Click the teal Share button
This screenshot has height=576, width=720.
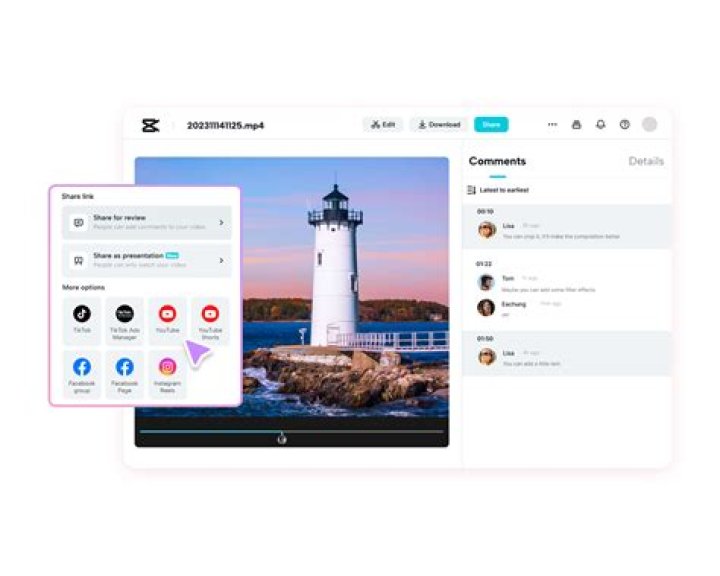tap(491, 124)
